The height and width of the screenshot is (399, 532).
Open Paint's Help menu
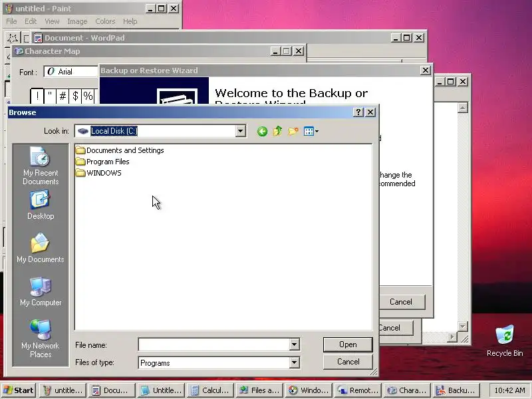pos(130,21)
